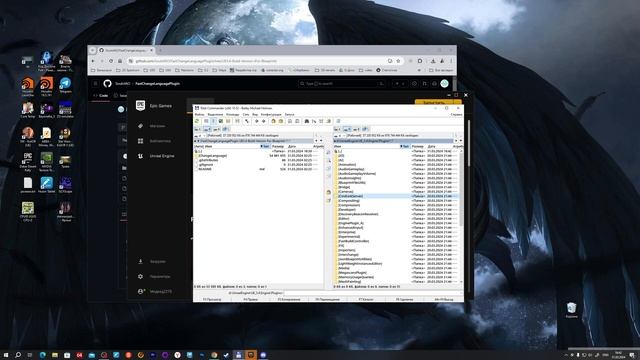Refresh panel via Total Commander toolbar reload icon
Viewport: 640px width, 360px height.
[197, 121]
